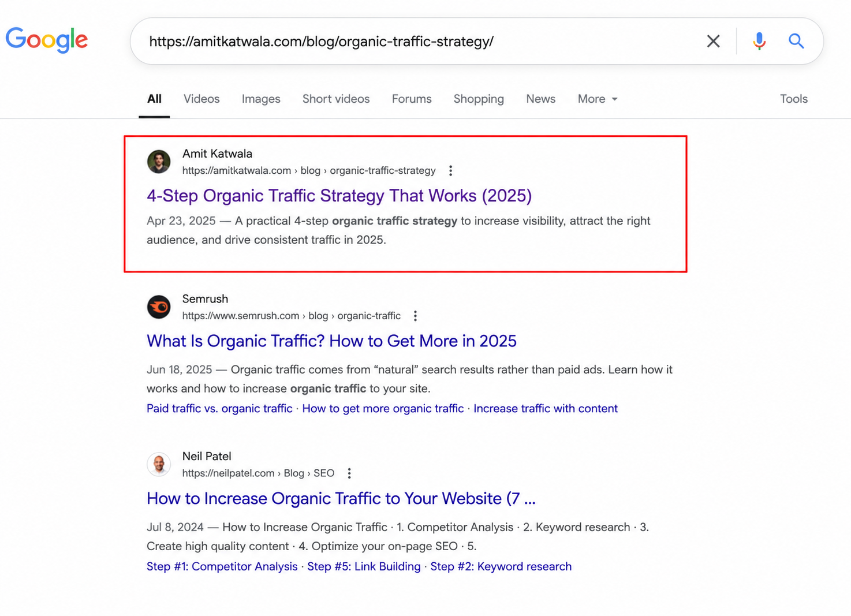Open the Tools options
Image resolution: width=851 pixels, height=616 pixels.
click(x=794, y=99)
